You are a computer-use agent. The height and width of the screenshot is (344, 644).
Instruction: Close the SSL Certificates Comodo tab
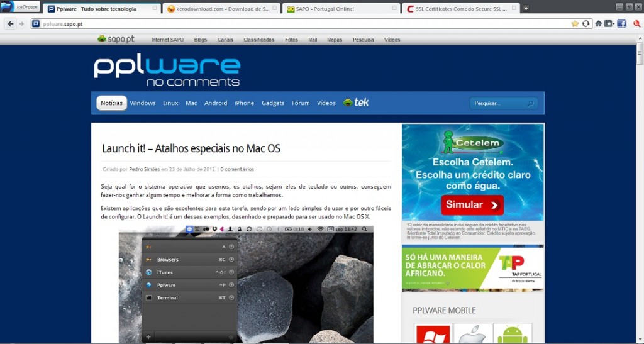(x=514, y=8)
